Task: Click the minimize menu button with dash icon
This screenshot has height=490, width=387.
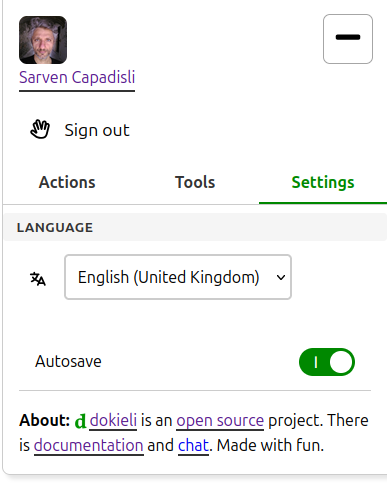Action: tap(348, 39)
